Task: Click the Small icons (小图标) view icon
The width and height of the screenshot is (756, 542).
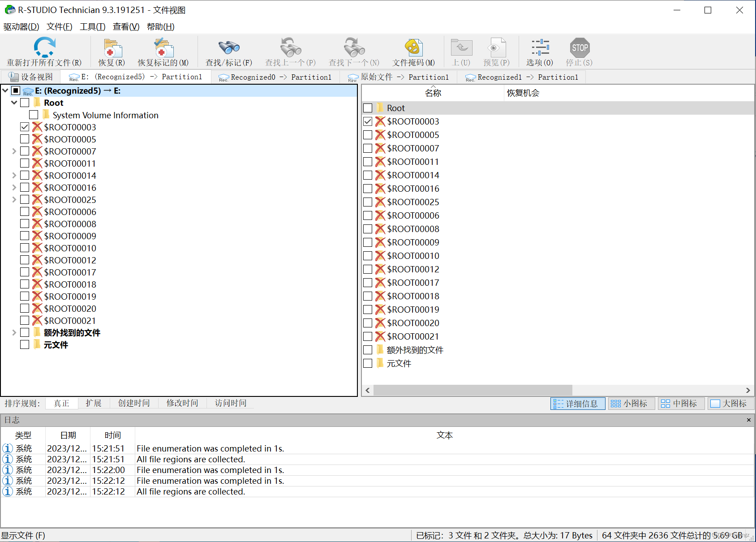Action: point(616,404)
